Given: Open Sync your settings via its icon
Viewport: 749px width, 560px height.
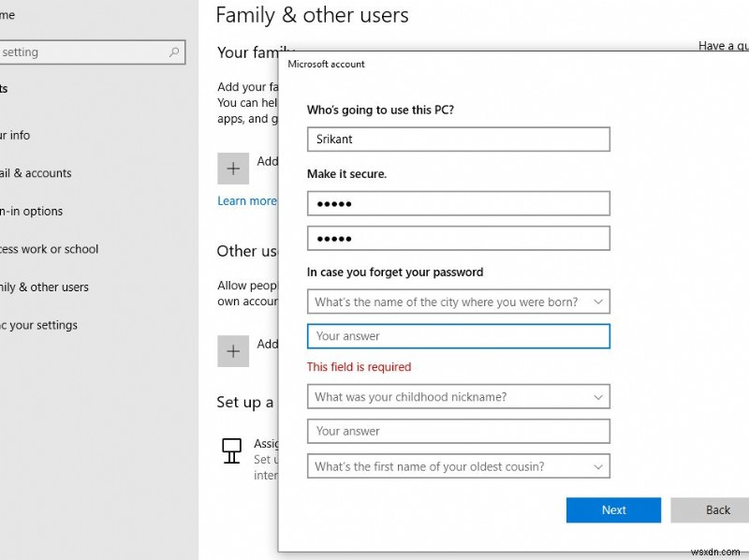Looking at the screenshot, I should click(x=5, y=325).
